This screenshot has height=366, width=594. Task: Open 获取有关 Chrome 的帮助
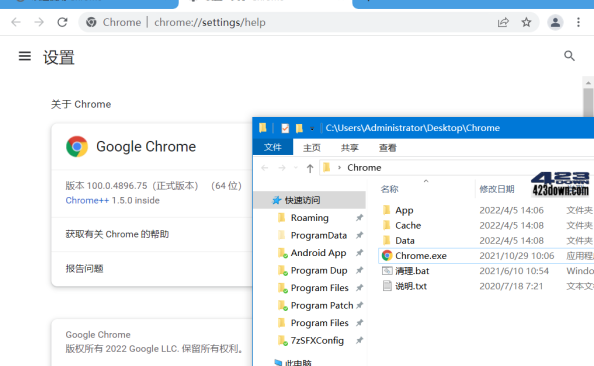152,234
